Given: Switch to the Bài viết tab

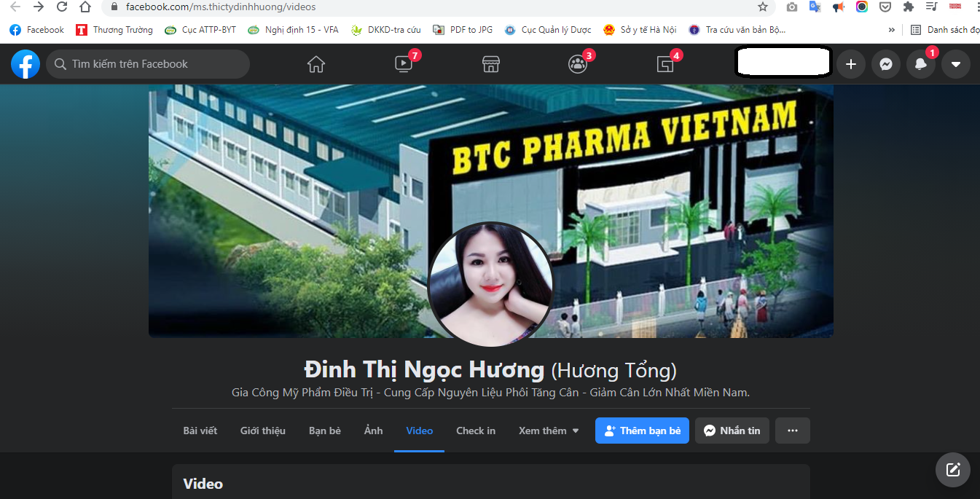Looking at the screenshot, I should coord(200,431).
